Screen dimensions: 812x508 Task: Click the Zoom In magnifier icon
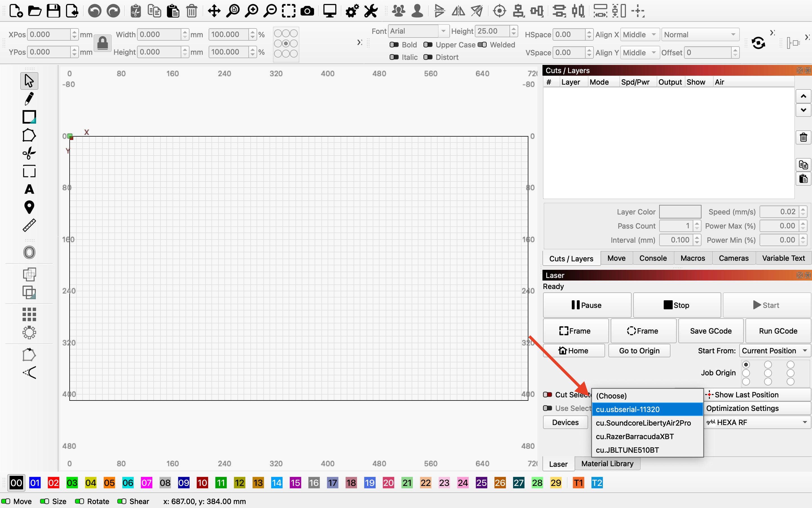click(251, 11)
